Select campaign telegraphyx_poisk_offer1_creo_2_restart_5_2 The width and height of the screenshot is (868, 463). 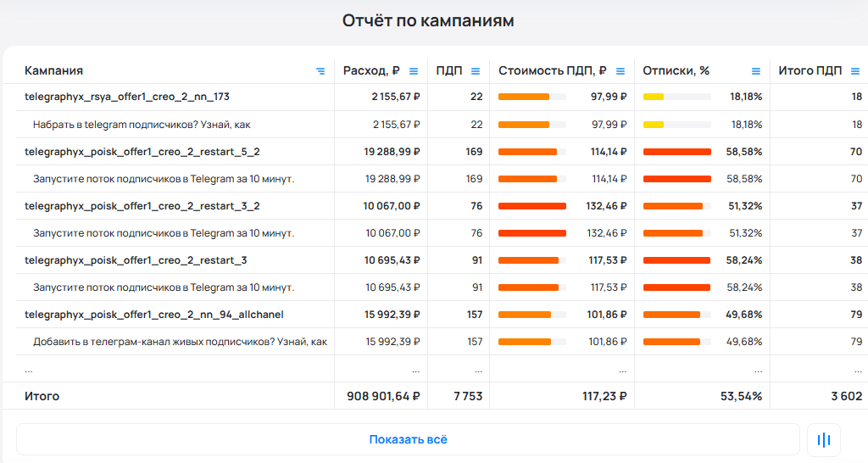pyautogui.click(x=142, y=152)
